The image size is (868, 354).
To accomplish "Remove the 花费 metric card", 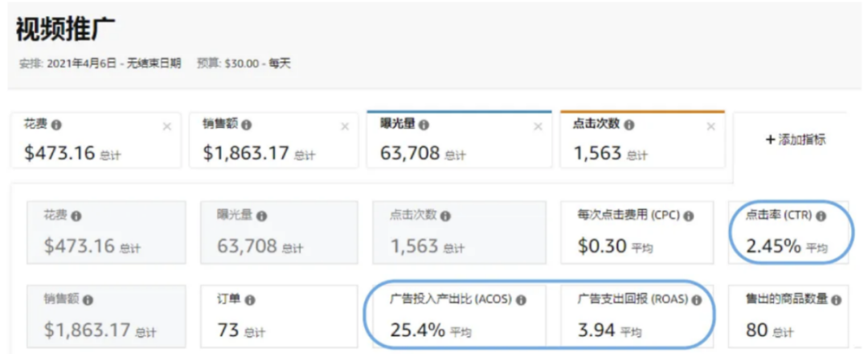I will [x=166, y=127].
